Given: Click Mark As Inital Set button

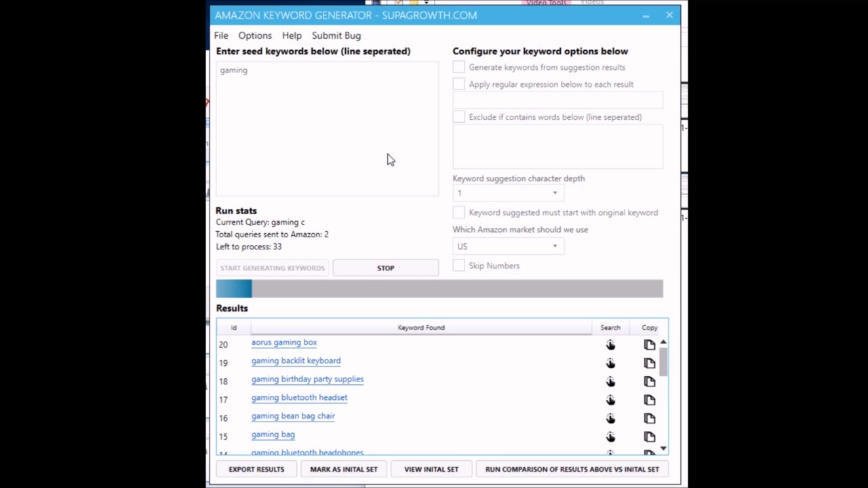Looking at the screenshot, I should [344, 469].
